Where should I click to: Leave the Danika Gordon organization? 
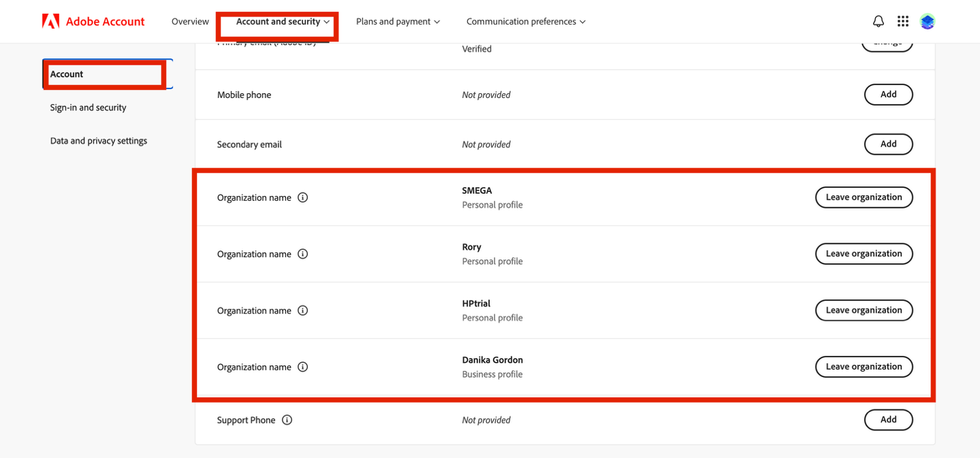[863, 367]
